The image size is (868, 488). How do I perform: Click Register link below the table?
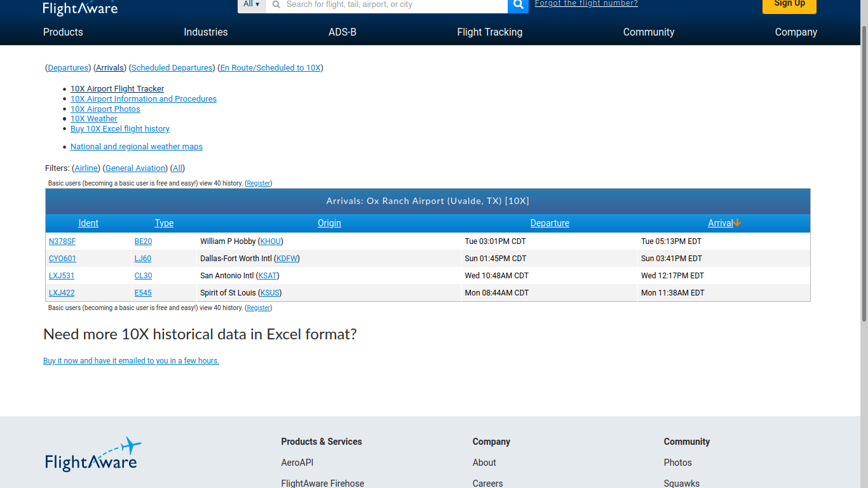tap(259, 308)
